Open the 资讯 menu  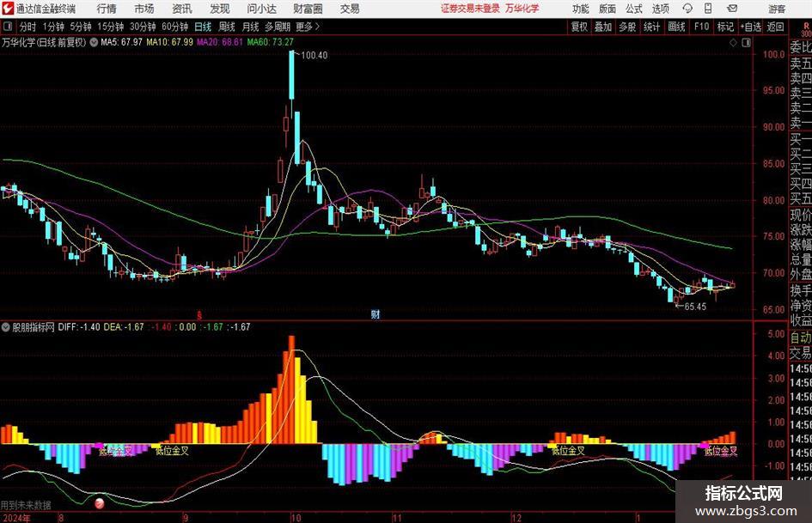[x=182, y=9]
